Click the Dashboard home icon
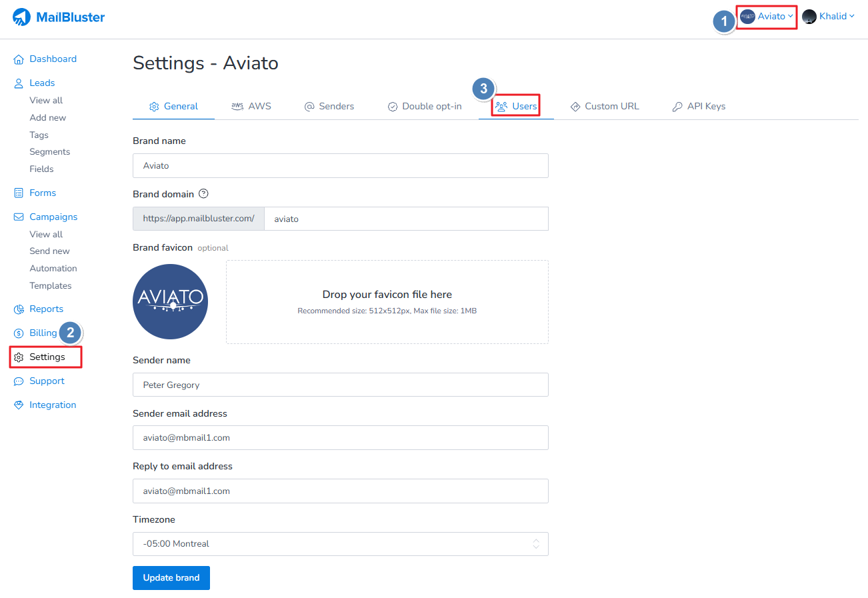Screen dimensions: 868x598 [x=19, y=59]
